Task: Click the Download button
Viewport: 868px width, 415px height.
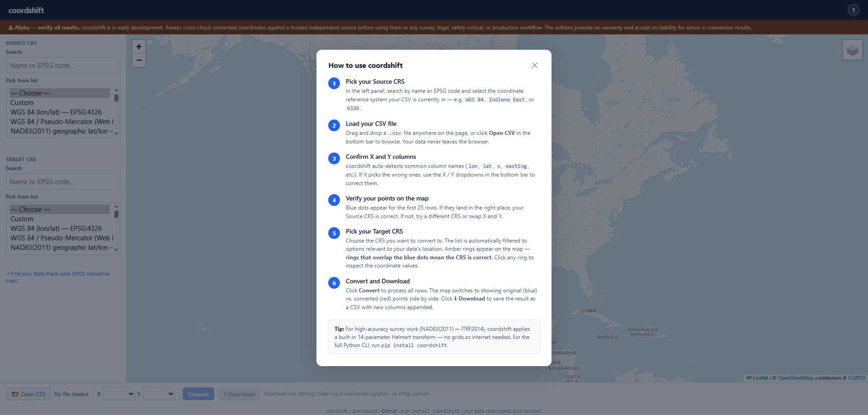Action: point(239,394)
